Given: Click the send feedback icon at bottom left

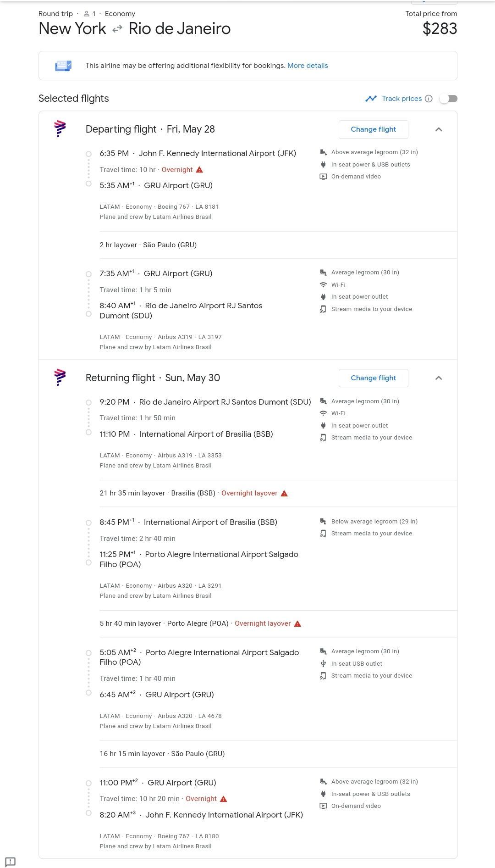Looking at the screenshot, I should 10,862.
